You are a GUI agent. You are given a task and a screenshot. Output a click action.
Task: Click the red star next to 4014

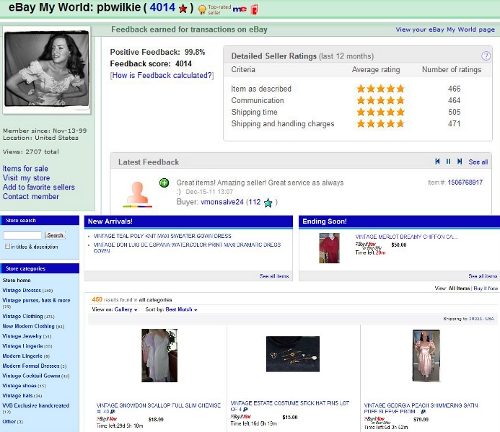coord(183,9)
